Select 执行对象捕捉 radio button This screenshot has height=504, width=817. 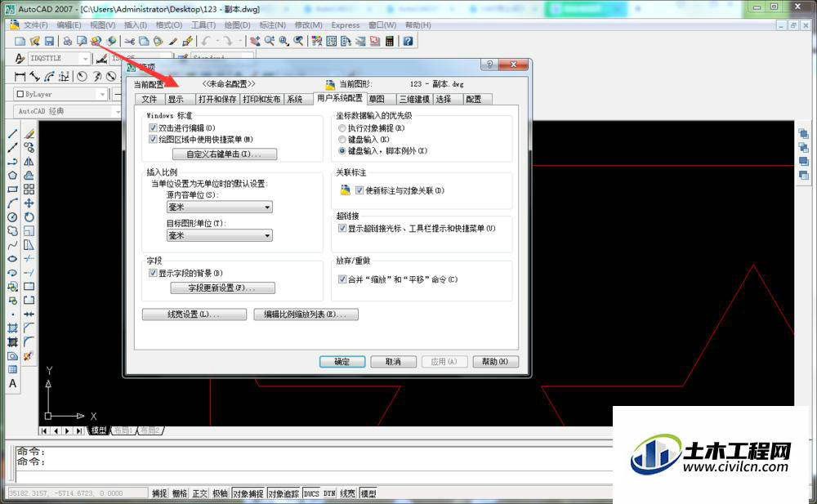(x=342, y=127)
